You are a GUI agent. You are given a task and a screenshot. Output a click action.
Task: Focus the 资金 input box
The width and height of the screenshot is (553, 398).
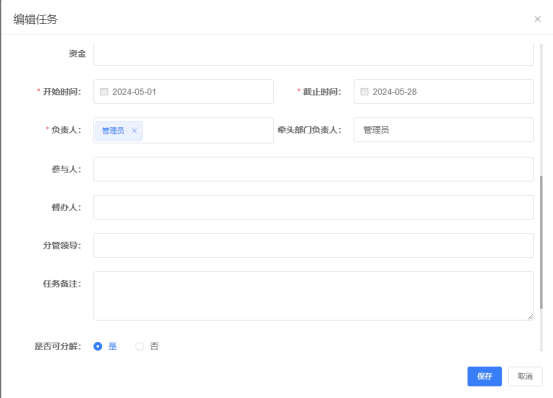click(313, 54)
